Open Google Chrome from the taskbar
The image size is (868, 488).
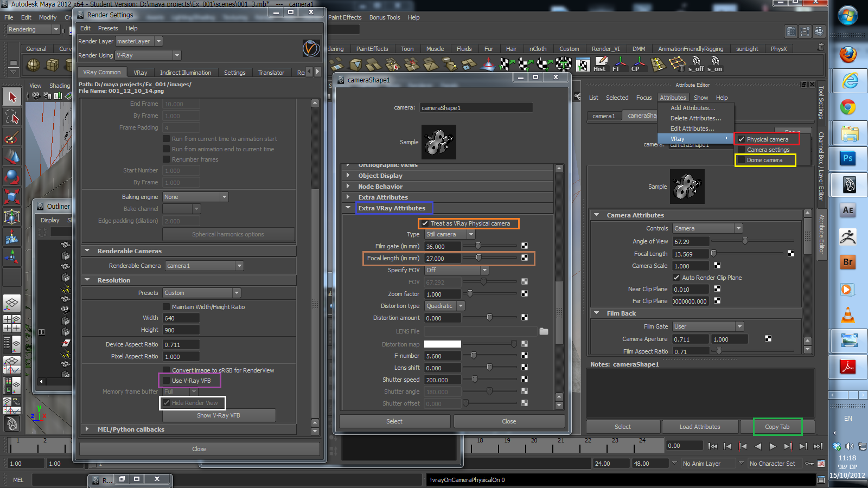click(848, 107)
